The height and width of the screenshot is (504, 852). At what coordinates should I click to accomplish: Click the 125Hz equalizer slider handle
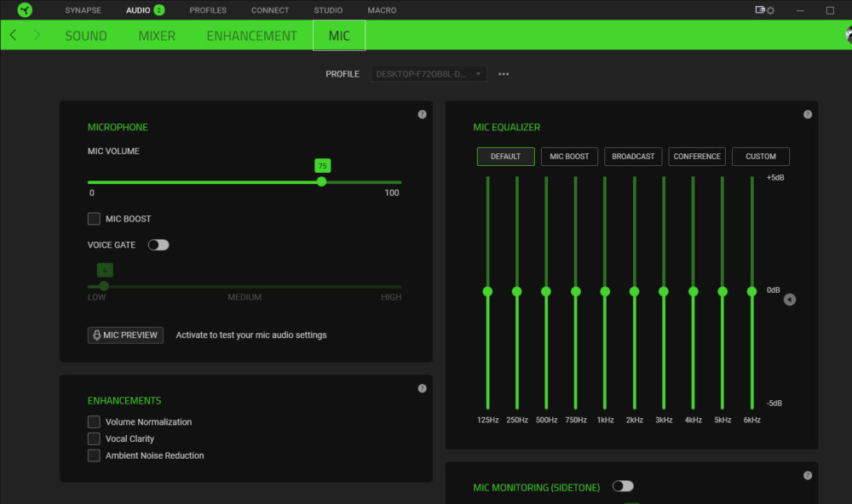point(487,292)
